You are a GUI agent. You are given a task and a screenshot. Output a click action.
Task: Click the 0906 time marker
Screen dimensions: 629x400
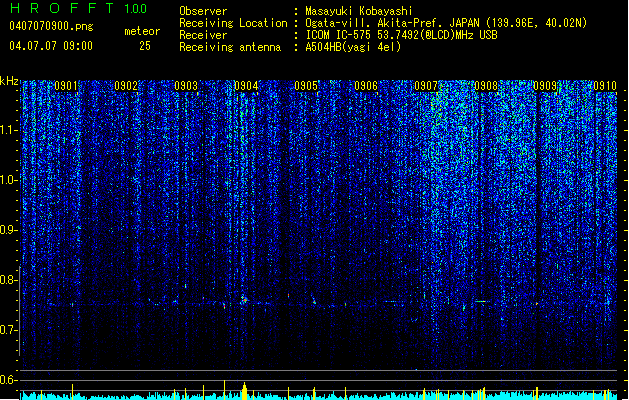(366, 86)
